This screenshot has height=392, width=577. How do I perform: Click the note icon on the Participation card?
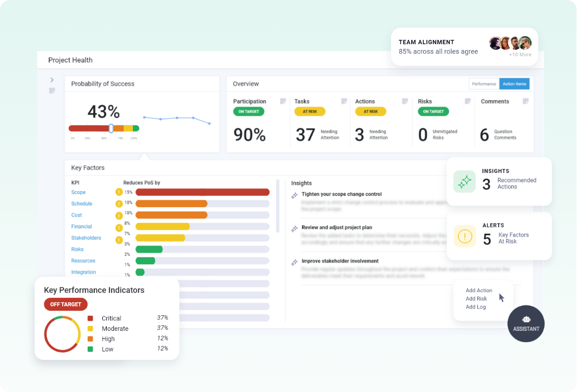[282, 101]
